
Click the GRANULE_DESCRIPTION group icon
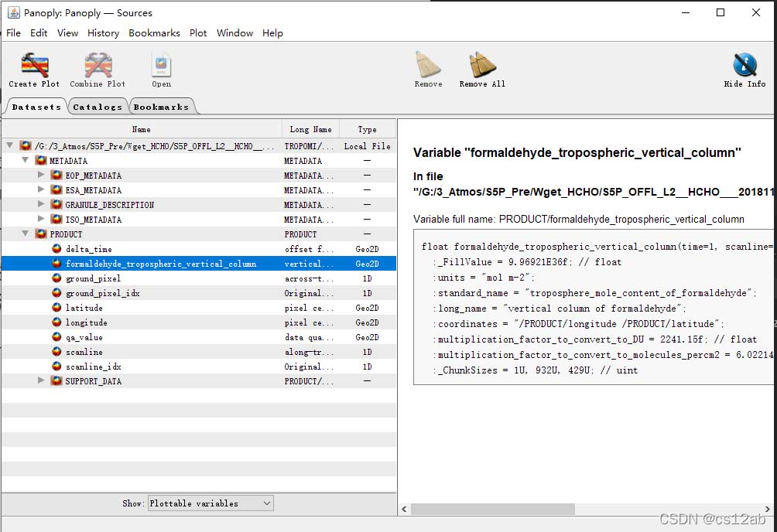pos(56,205)
